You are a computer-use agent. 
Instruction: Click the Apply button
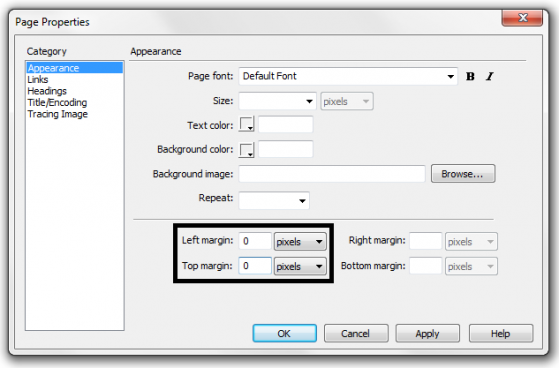pyautogui.click(x=427, y=333)
